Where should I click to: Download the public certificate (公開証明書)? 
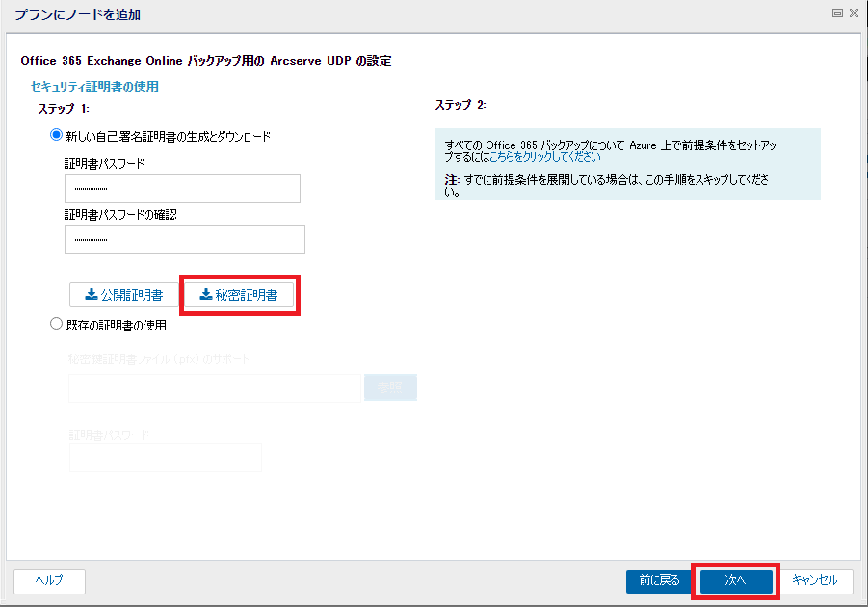pos(124,295)
